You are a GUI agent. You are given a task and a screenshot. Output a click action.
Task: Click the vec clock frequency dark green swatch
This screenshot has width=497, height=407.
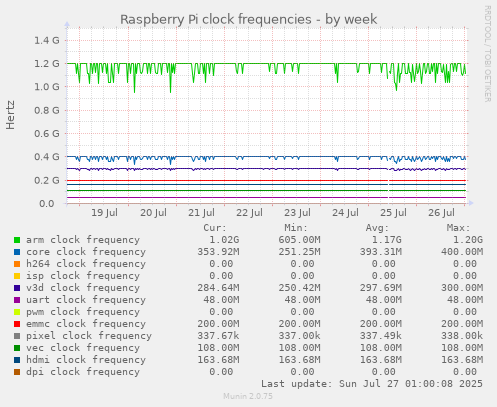coord(17,348)
